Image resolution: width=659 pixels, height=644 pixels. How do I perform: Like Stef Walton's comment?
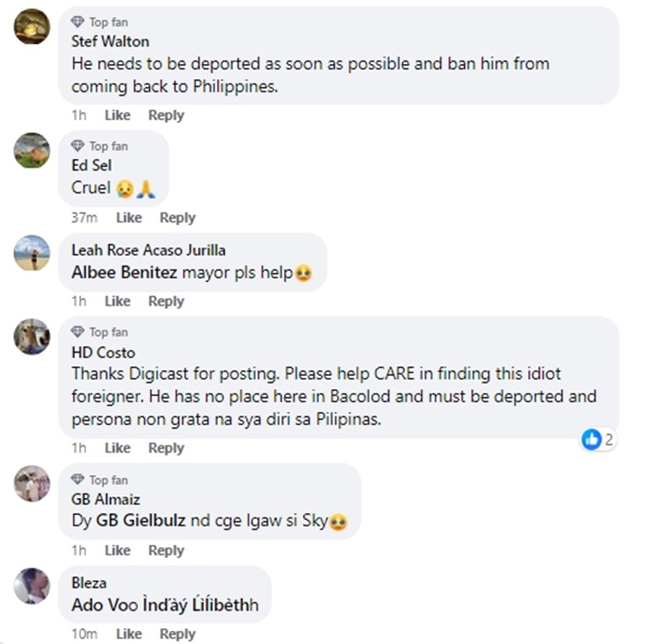[x=117, y=115]
